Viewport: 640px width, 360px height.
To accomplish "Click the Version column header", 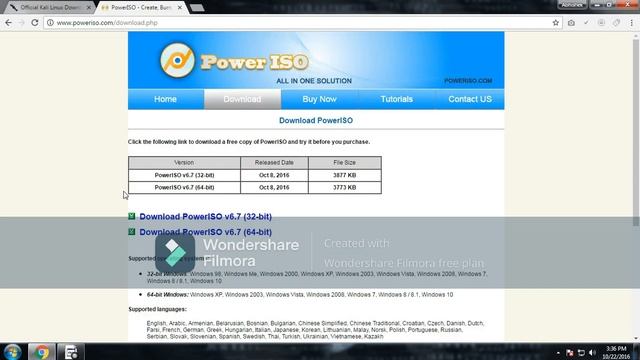I will click(184, 162).
